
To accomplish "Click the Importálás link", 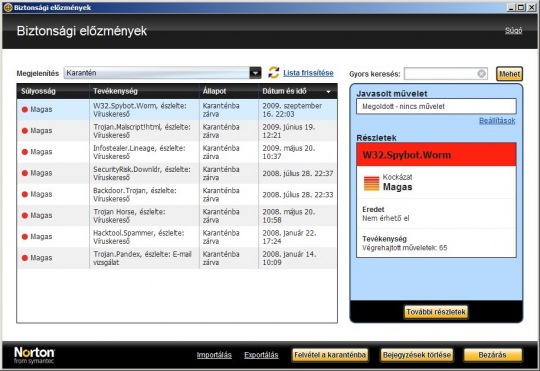I will (214, 355).
